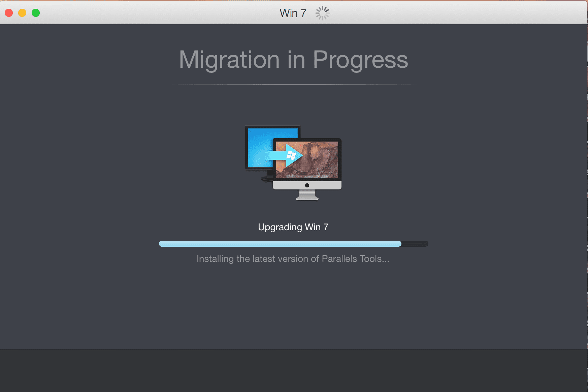Image resolution: width=588 pixels, height=392 pixels.
Task: Click "Installing the latest version of Parallels Tools..." text
Action: pyautogui.click(x=293, y=259)
